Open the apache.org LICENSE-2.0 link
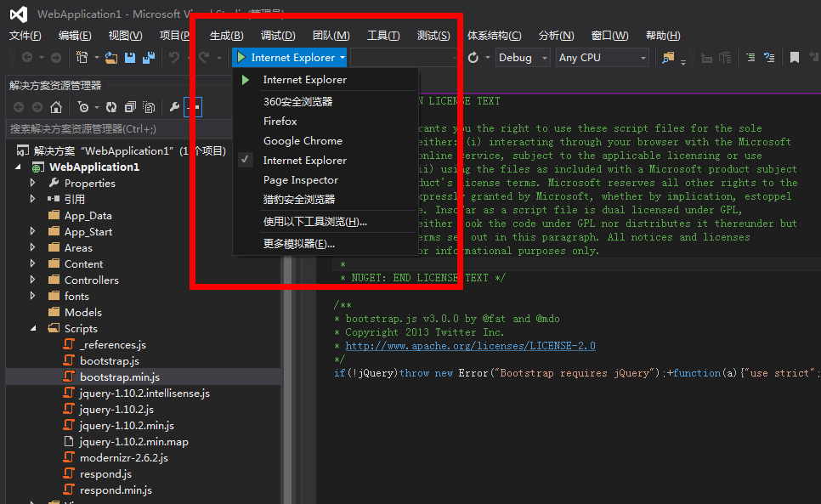 coord(470,346)
